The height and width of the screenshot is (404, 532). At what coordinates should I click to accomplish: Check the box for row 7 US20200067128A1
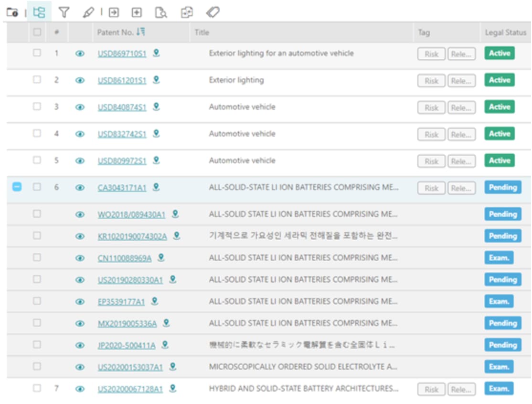(x=37, y=388)
